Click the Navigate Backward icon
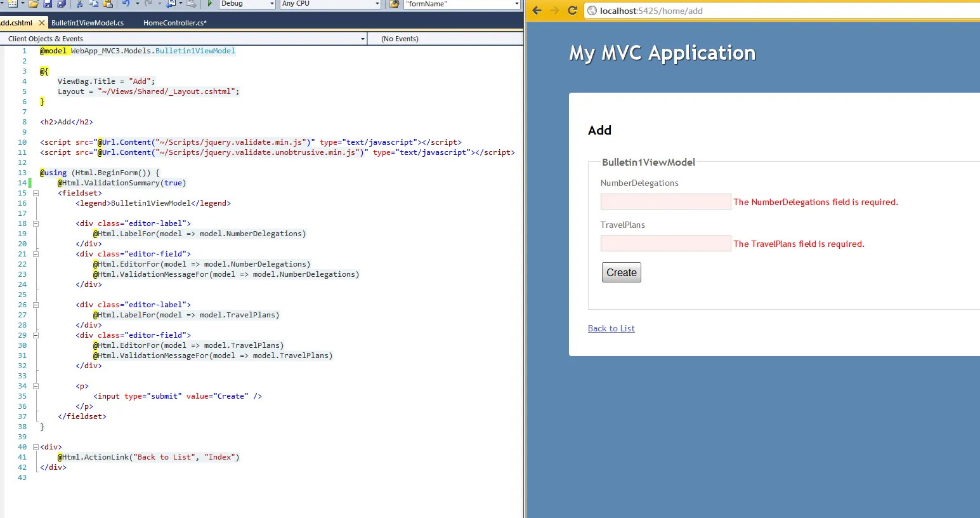 [x=171, y=4]
